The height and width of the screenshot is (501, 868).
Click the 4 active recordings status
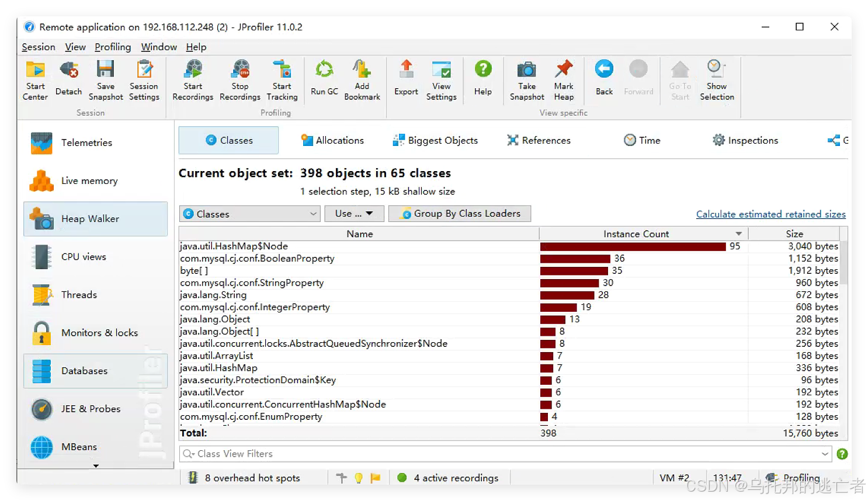(449, 478)
